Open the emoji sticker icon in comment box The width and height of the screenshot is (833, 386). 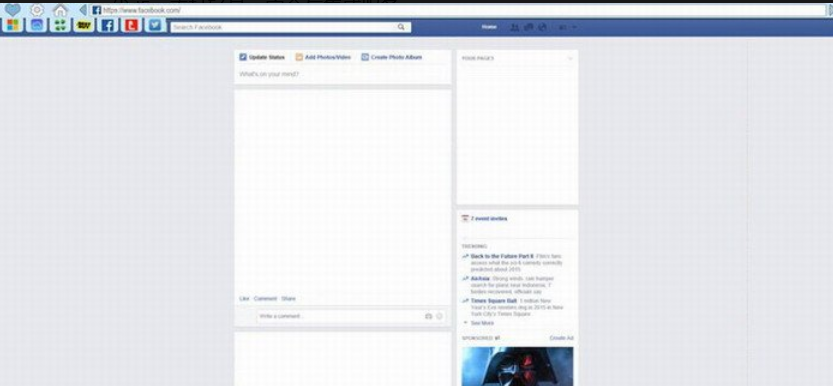tap(439, 316)
